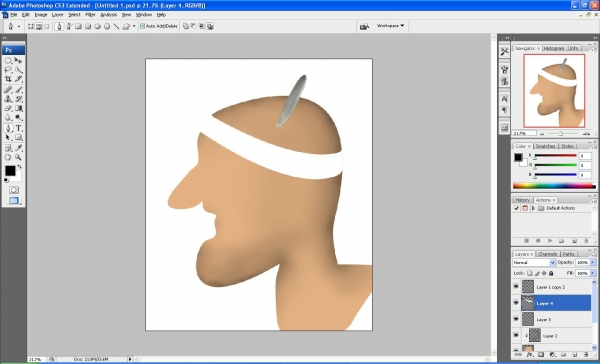The width and height of the screenshot is (600, 364).
Task: Select the Gradient tool
Action: click(18, 108)
